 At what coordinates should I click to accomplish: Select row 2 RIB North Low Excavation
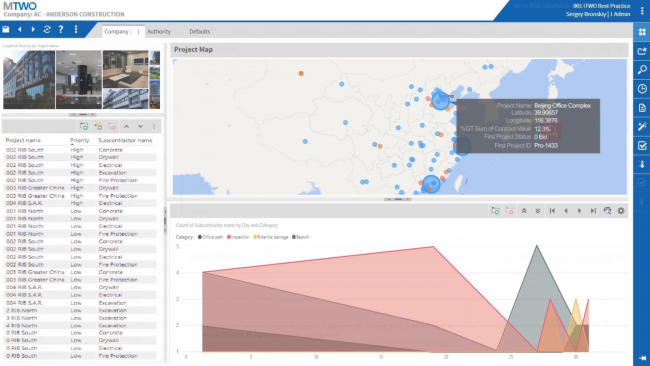tap(80, 310)
